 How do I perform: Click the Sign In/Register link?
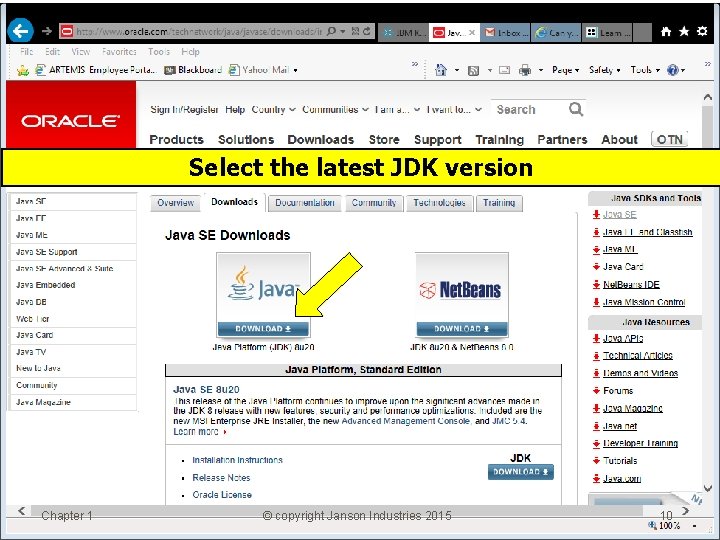(184, 109)
